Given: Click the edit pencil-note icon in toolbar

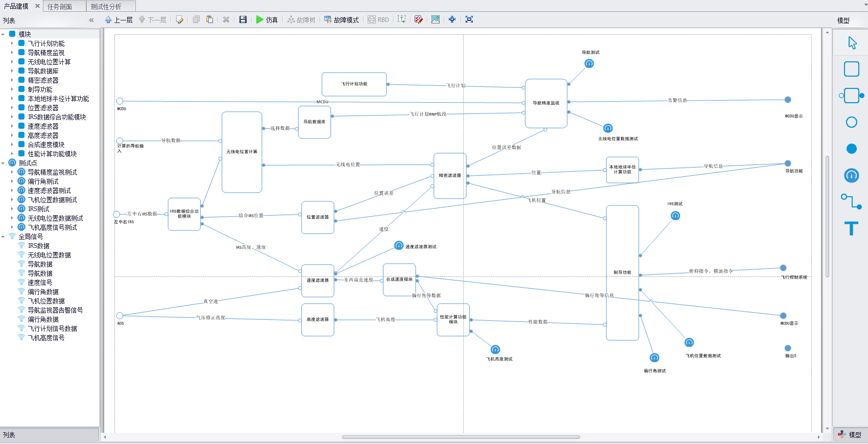Looking at the screenshot, I should tap(180, 19).
